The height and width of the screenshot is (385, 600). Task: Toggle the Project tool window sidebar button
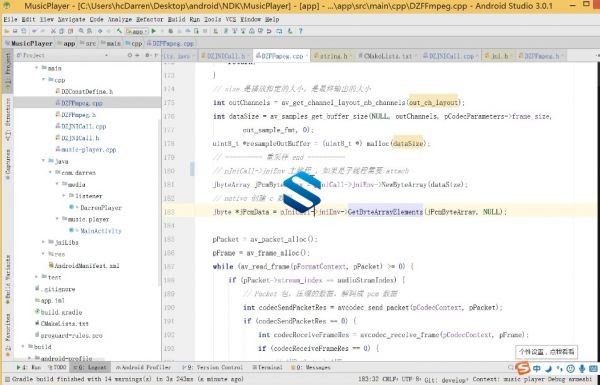coord(8,70)
